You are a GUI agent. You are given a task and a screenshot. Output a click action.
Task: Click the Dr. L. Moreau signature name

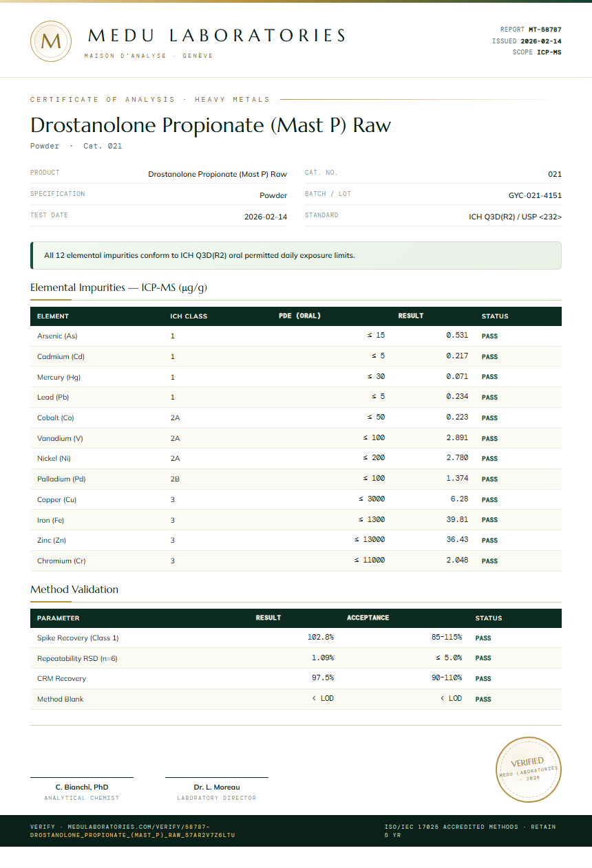click(217, 788)
